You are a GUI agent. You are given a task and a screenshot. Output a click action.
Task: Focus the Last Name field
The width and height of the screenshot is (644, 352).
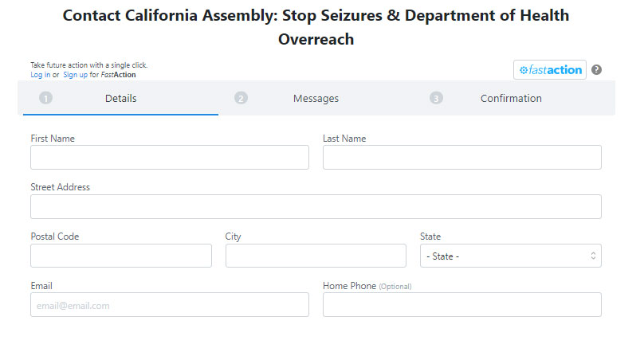pos(461,158)
